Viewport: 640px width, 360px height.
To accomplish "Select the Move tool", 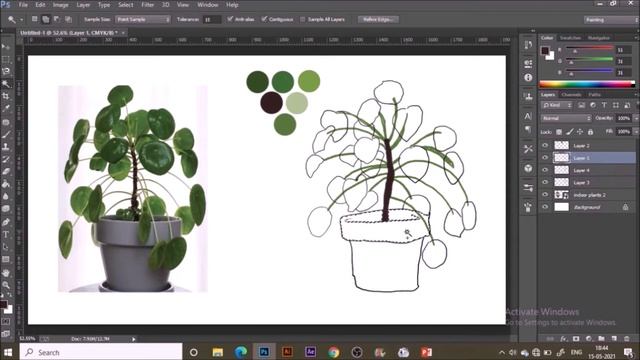I will point(6,47).
